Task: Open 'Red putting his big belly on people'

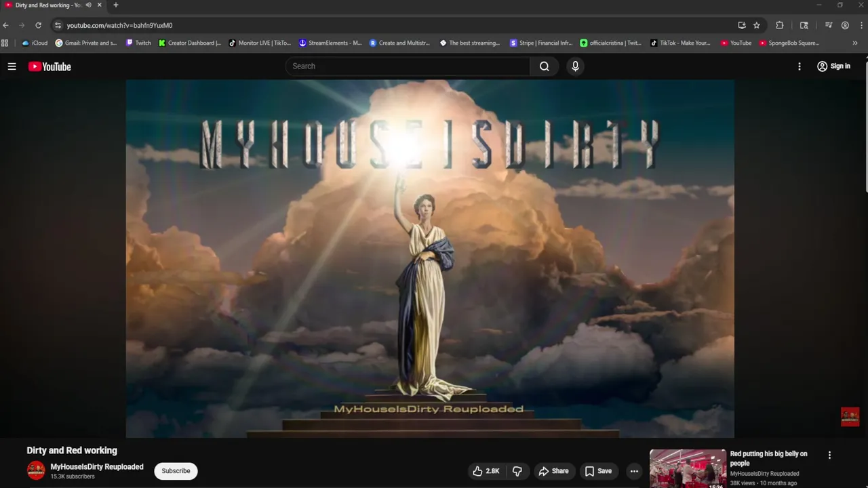Action: 769,458
